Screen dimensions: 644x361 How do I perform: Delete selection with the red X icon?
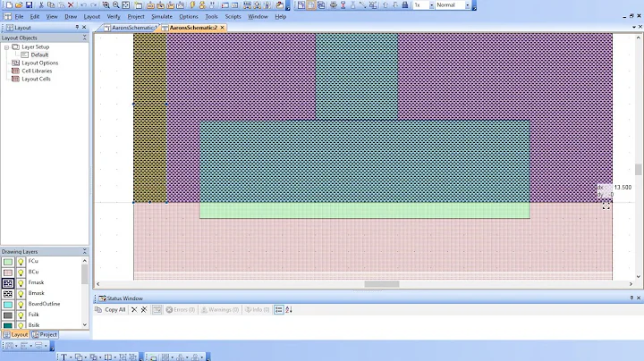71,5
